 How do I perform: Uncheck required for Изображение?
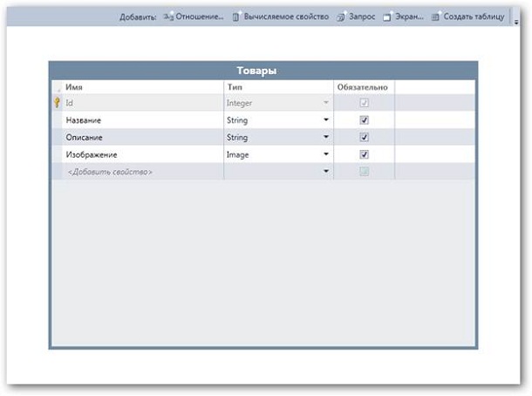tap(364, 154)
